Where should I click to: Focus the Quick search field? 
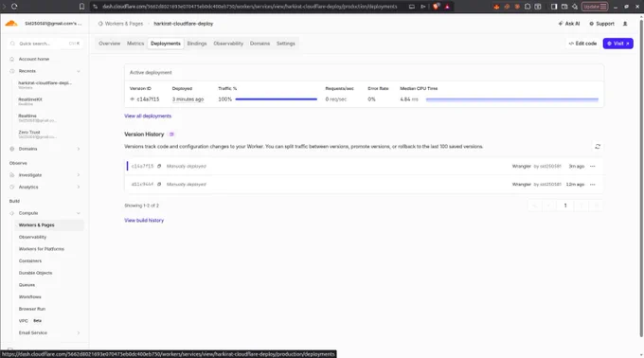tap(45, 44)
